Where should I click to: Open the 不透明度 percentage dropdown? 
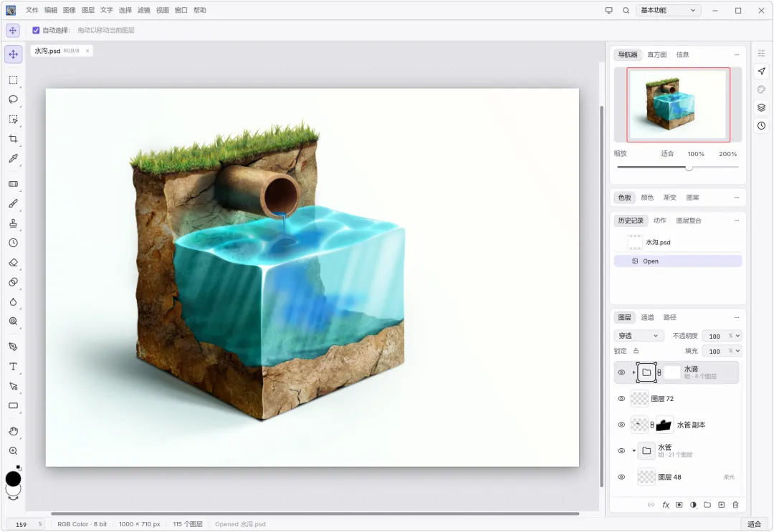click(737, 336)
